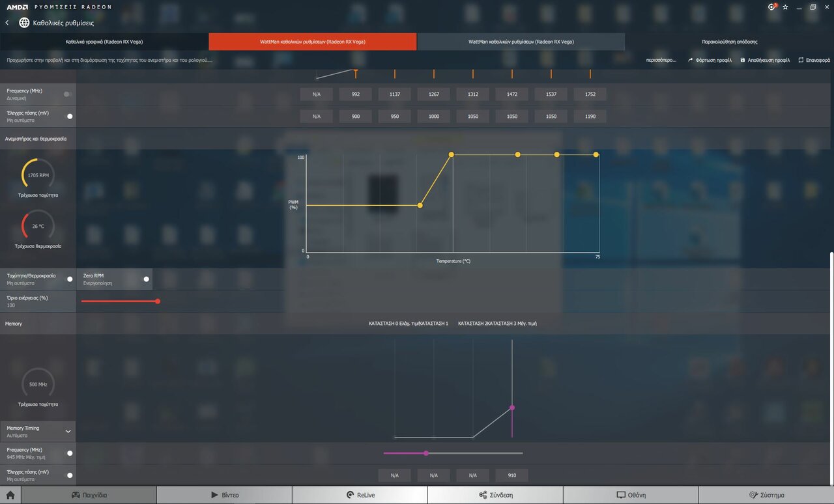
Task: Toggle GPU Frequency (MHz) dynamic switch
Action: click(67, 94)
